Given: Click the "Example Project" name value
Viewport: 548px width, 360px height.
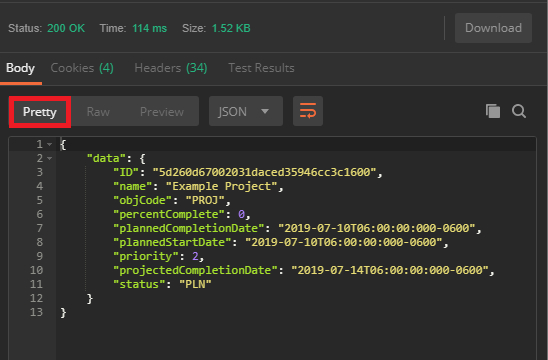Looking at the screenshot, I should pos(222,186).
